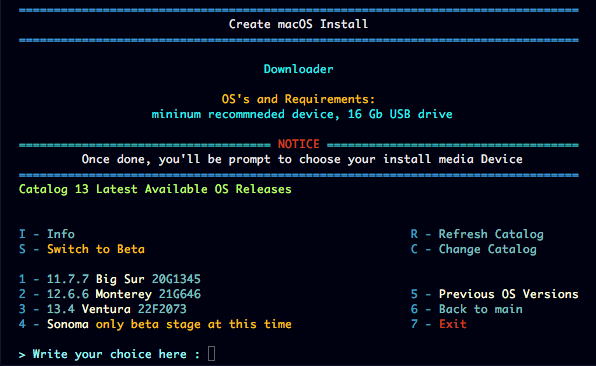Viewport: 596px width, 366px height.
Task: Open '5 - Previous OS Versions'
Action: coord(494,294)
